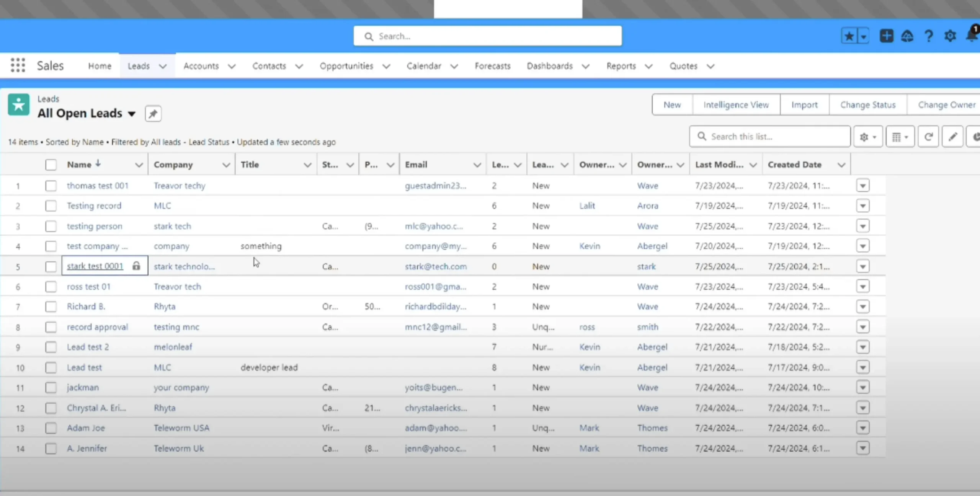Check the box for Adam Joe row
980x496 pixels.
pyautogui.click(x=51, y=428)
